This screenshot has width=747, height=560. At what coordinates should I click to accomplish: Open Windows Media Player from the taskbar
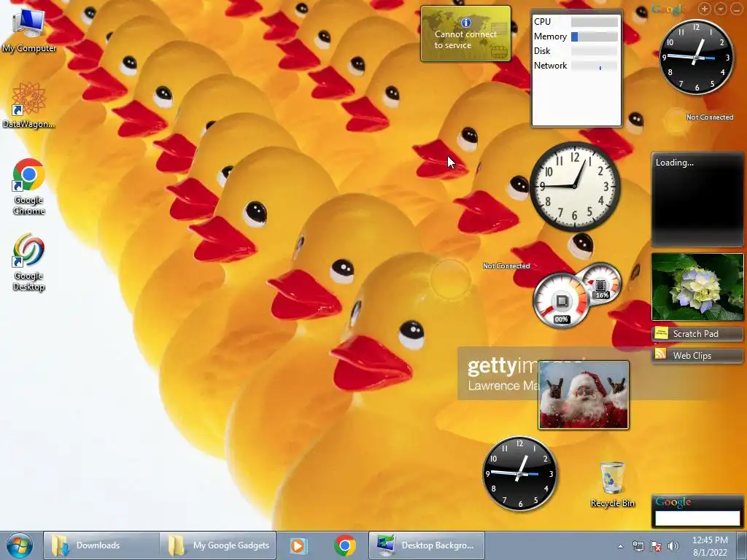tap(298, 545)
